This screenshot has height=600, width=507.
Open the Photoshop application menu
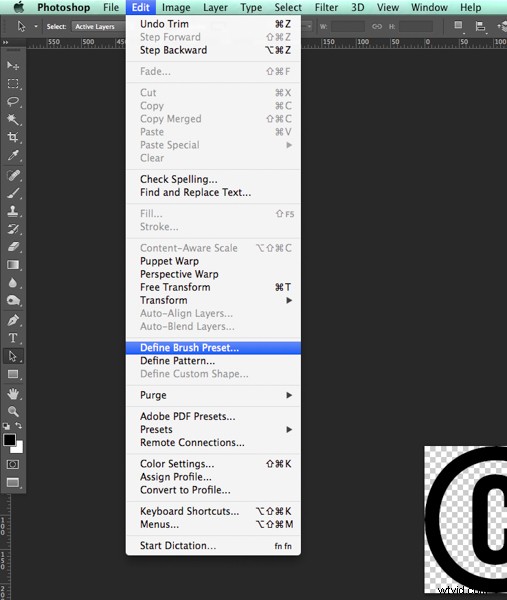click(64, 7)
